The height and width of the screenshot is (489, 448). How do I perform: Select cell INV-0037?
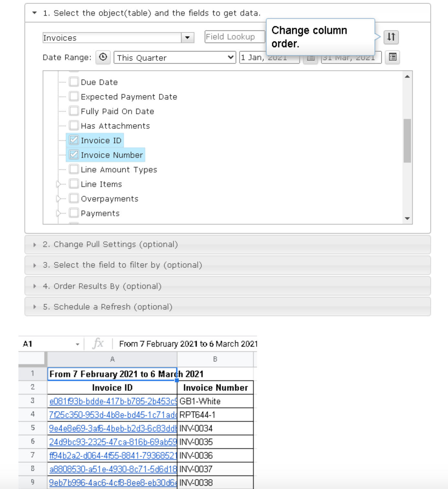(215, 469)
